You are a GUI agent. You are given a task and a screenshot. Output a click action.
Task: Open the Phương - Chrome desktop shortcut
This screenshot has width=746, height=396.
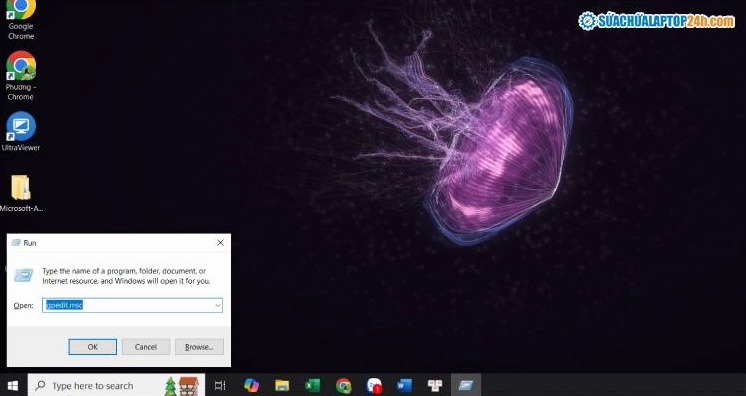coord(20,76)
